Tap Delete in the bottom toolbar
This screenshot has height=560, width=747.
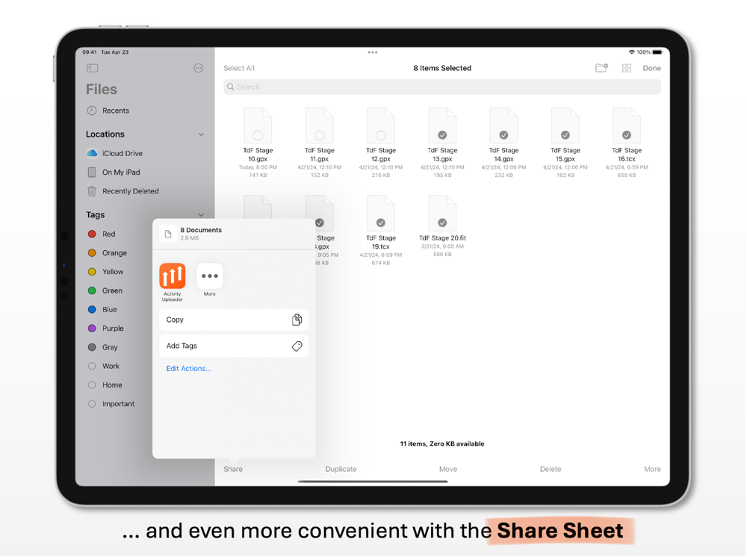[551, 469]
